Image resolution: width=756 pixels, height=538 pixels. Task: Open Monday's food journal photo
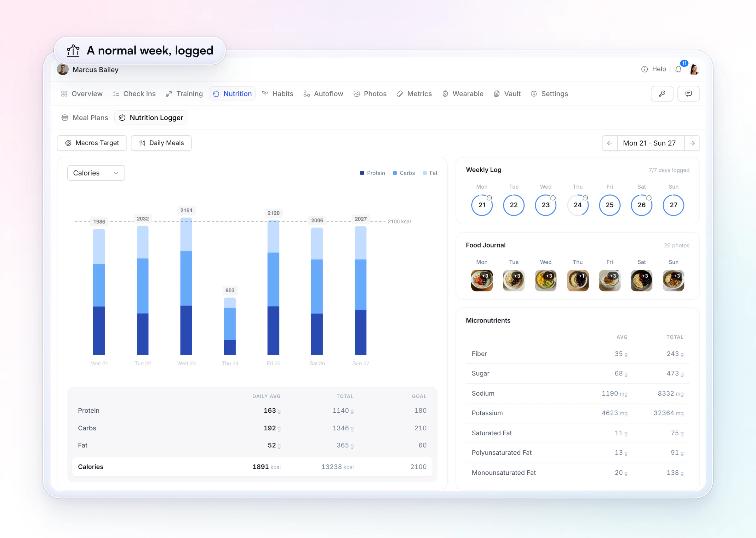(x=482, y=281)
